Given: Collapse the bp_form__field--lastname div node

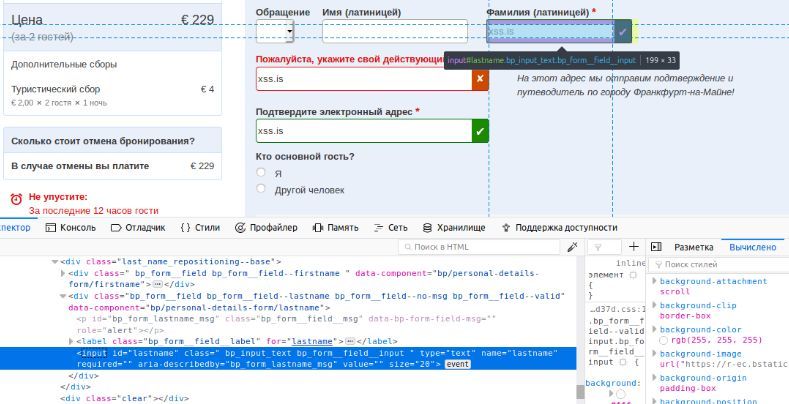Looking at the screenshot, I should click(x=63, y=296).
